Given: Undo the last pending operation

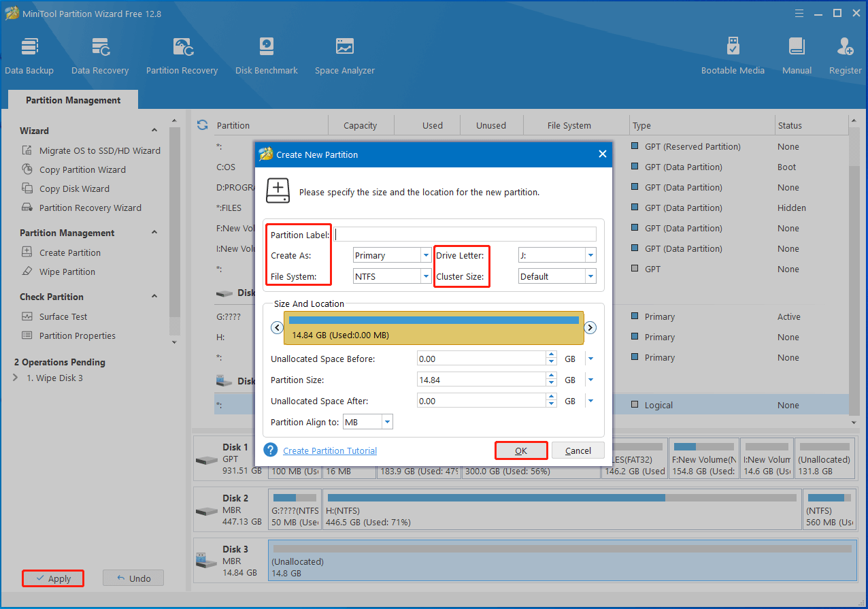Looking at the screenshot, I should pyautogui.click(x=133, y=578).
